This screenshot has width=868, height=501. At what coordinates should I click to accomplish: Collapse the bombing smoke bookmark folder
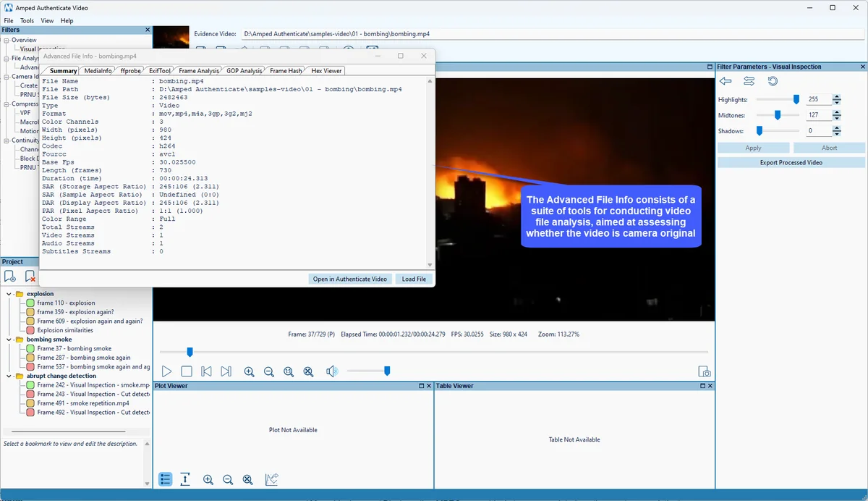9,340
